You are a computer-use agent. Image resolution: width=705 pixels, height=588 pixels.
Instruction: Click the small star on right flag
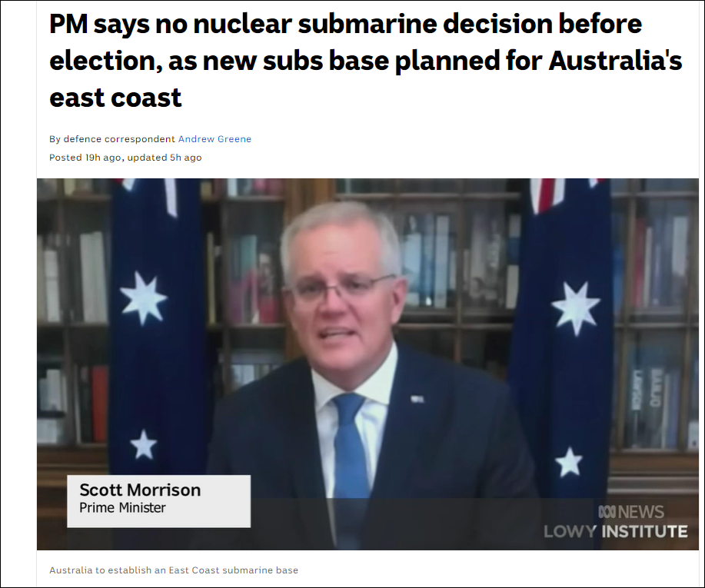click(x=569, y=462)
